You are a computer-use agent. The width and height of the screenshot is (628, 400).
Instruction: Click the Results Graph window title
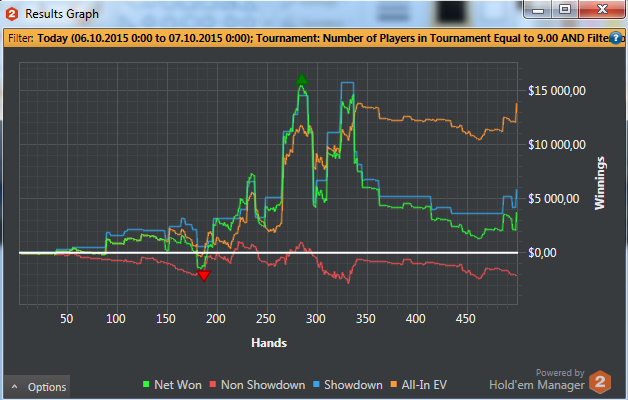[x=62, y=14]
